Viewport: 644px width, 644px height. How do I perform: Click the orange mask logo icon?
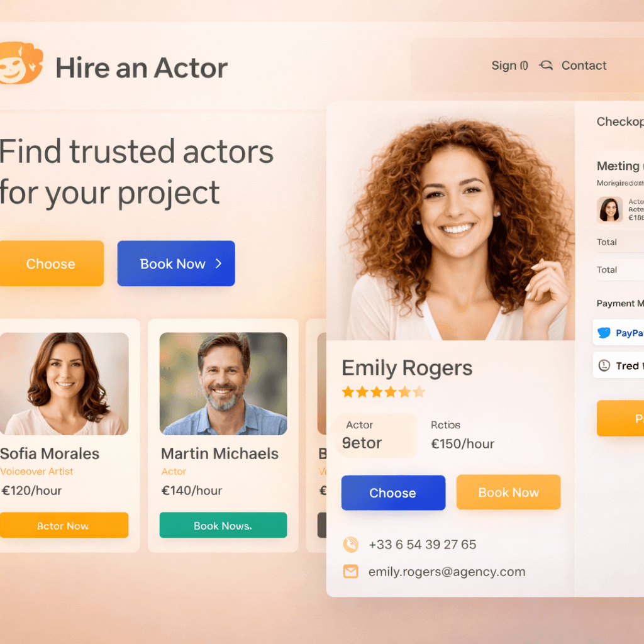21,63
